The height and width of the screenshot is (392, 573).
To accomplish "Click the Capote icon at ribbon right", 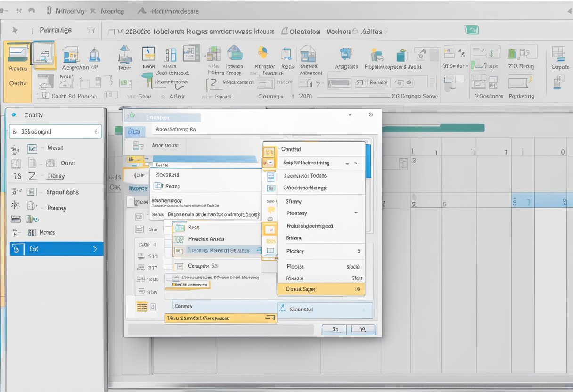I will pos(559,54).
